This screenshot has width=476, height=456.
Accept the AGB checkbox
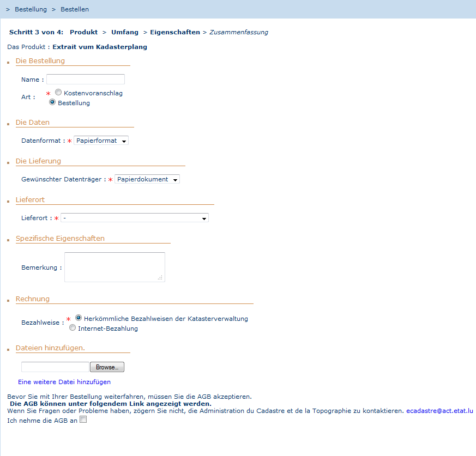(x=83, y=419)
